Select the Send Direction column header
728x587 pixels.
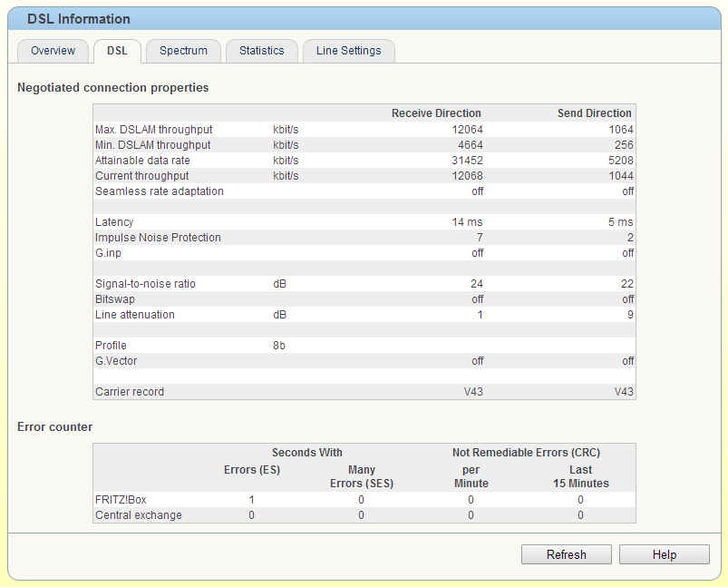tap(594, 113)
